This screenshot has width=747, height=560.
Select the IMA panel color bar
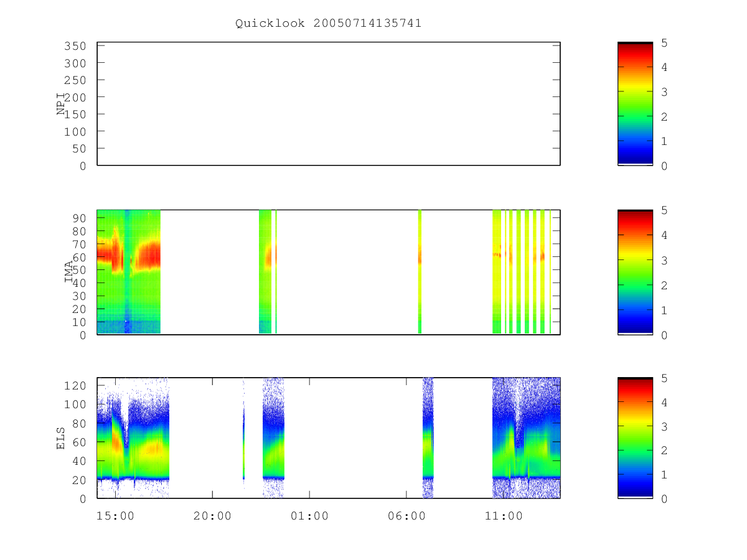635,272
